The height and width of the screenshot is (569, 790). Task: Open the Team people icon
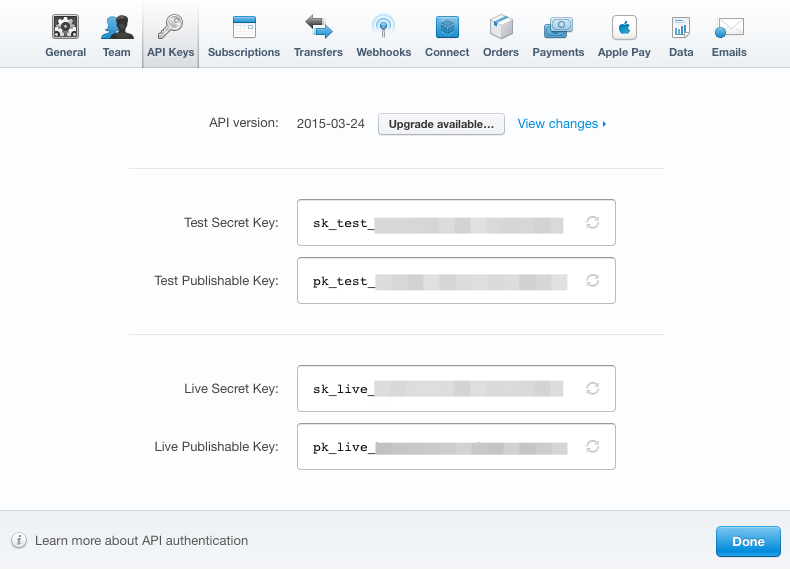pyautogui.click(x=117, y=27)
